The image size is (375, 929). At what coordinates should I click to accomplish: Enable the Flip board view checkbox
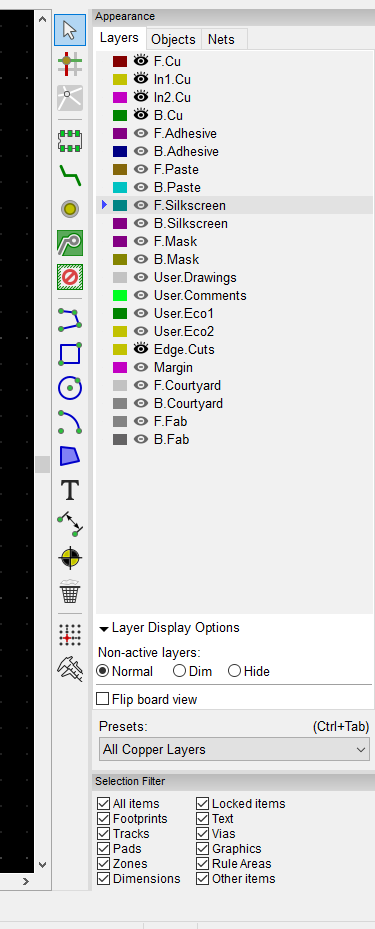(x=103, y=699)
